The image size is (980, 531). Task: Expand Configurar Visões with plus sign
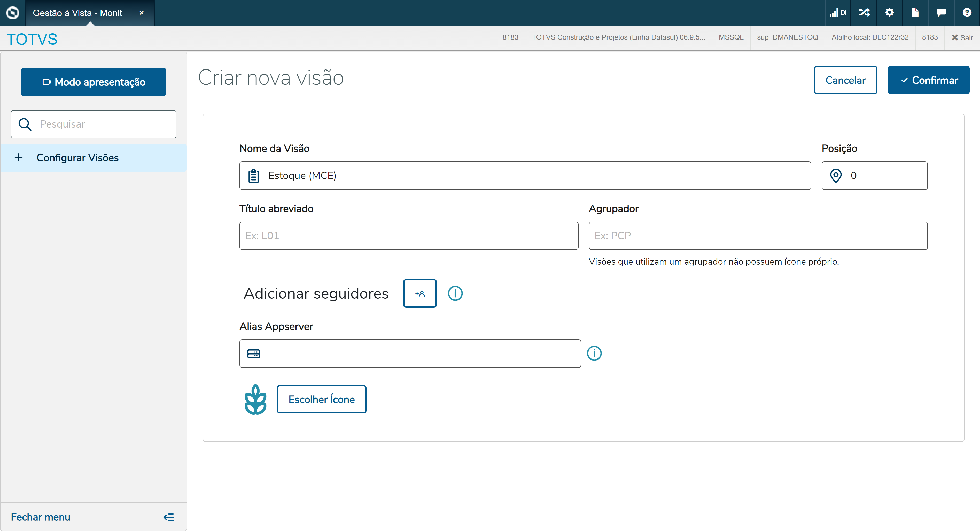[19, 158]
